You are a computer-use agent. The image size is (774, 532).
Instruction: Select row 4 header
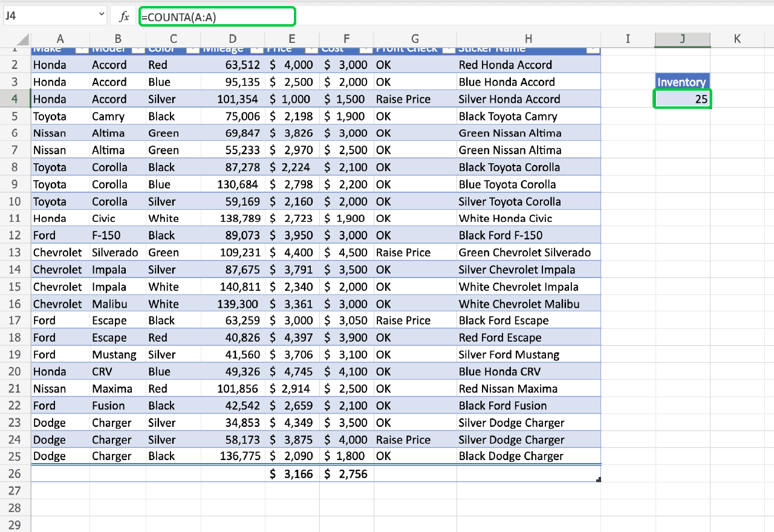coord(15,99)
